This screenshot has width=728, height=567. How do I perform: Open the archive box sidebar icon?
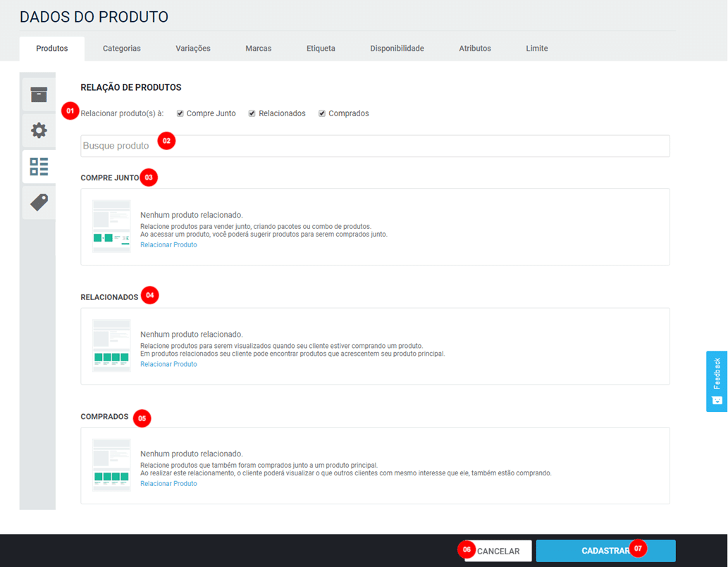(x=39, y=94)
